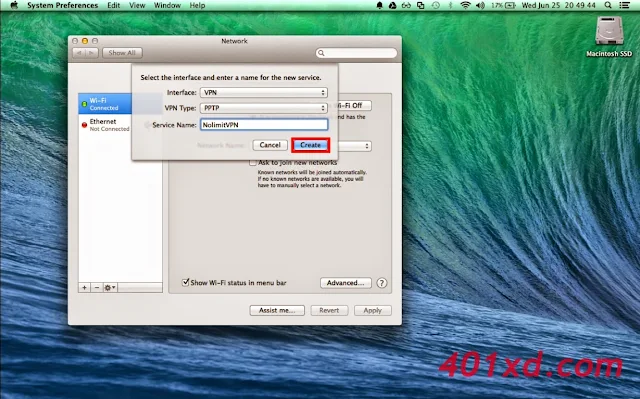Open the VPN Type dropdown showing PPTP

click(x=264, y=108)
